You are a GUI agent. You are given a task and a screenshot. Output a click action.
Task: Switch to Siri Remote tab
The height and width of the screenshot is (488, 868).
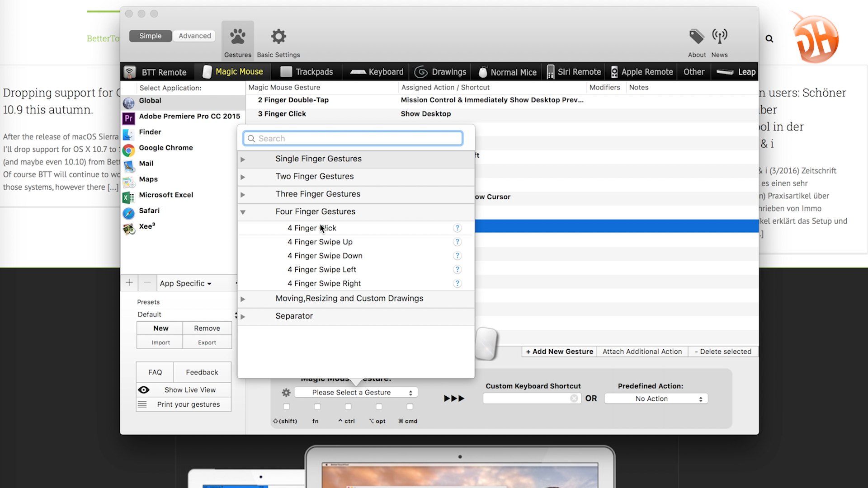tap(574, 72)
